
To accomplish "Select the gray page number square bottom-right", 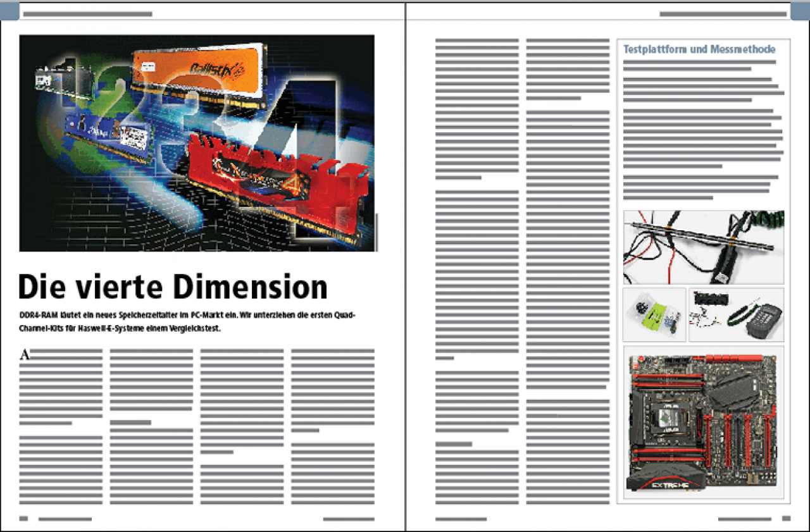I will [786, 519].
